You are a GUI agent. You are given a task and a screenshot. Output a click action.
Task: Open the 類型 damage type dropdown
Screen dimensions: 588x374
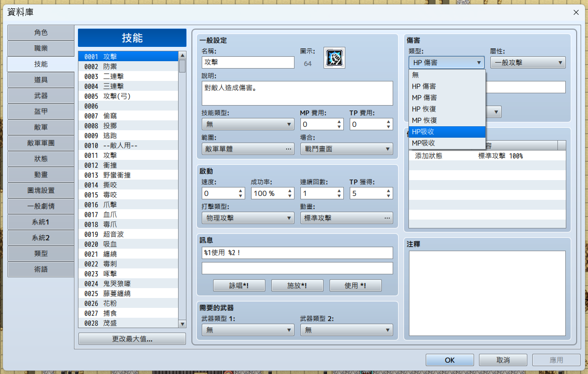click(446, 63)
